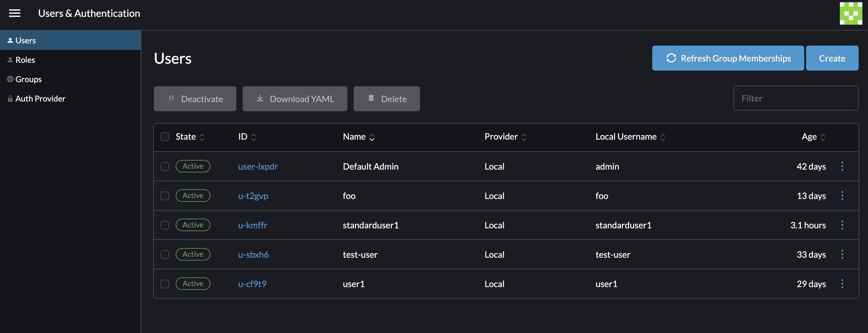Check the box for user-lxpdr row
Image resolution: width=868 pixels, height=333 pixels.
pos(164,166)
